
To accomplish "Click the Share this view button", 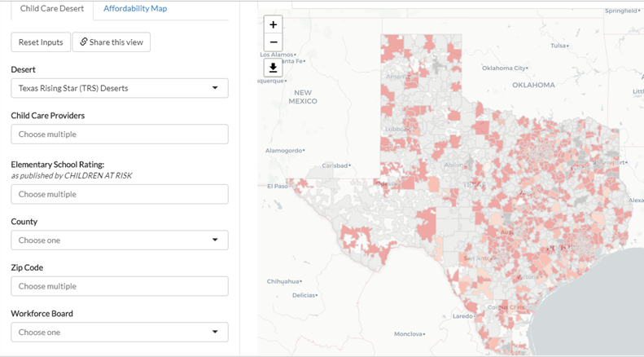I will click(111, 42).
